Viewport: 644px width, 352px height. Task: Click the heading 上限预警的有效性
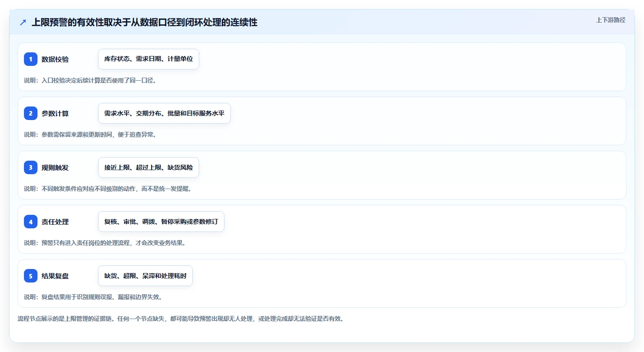[x=145, y=22]
